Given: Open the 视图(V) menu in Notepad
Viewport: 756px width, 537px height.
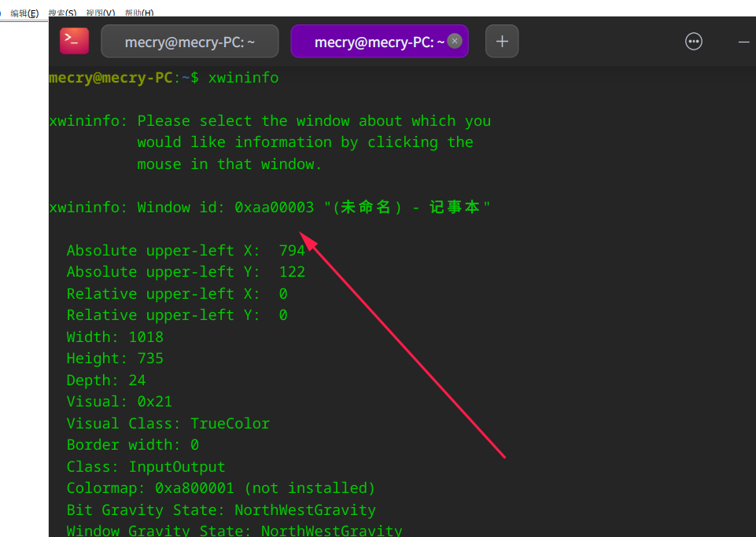Looking at the screenshot, I should [x=101, y=13].
